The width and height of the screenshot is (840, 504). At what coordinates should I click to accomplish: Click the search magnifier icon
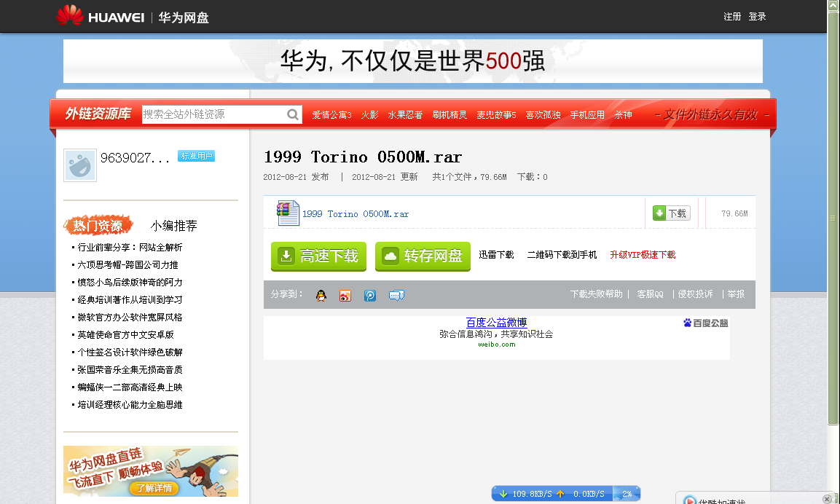click(x=292, y=114)
